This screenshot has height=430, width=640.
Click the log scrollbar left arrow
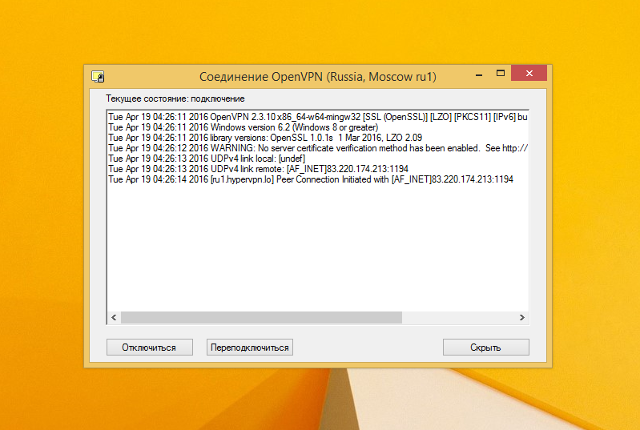114,317
